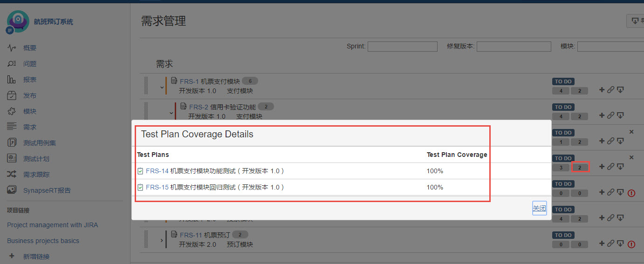The height and width of the screenshot is (264, 644).
Task: Collapse the FRS-1 机票支付模块 requirement
Action: [162, 87]
